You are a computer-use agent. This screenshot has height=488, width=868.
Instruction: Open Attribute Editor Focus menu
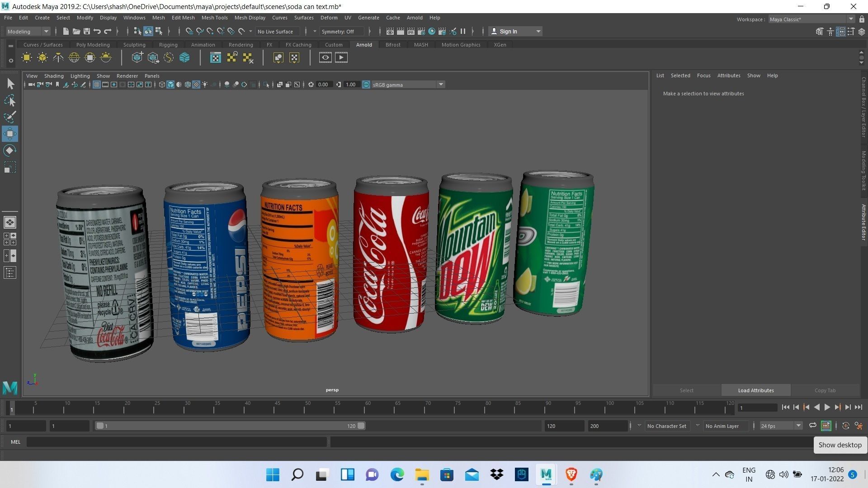703,75
